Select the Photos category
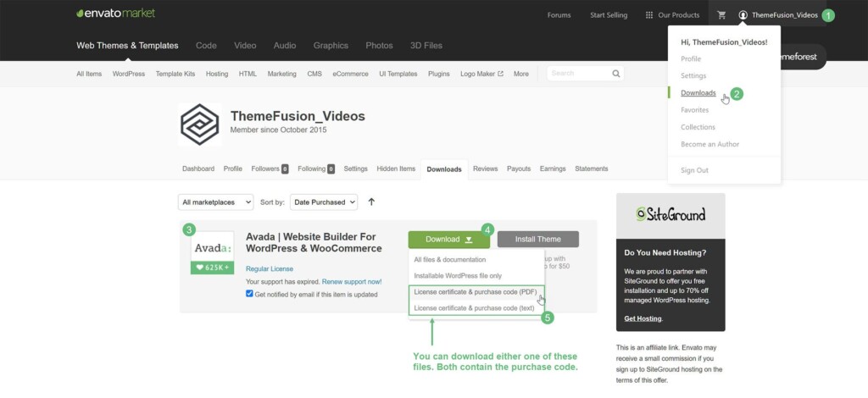Viewport: 868px width, 398px height. pos(379,46)
